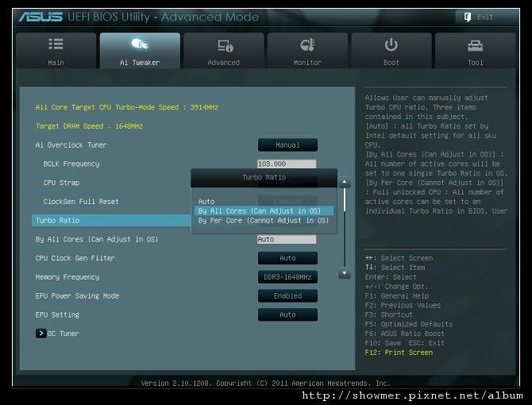Select By All Cores (Can Adjust in OS) option
532x405 pixels.
coord(264,210)
